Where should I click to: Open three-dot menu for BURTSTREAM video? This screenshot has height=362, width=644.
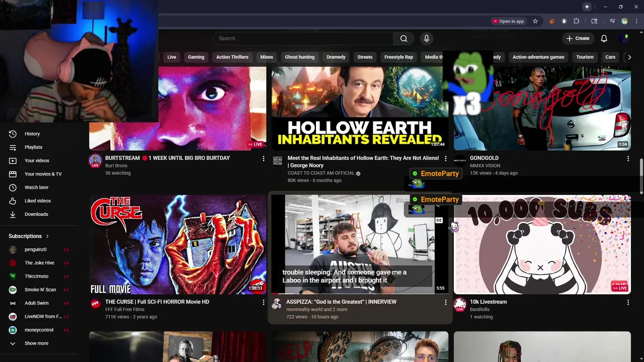[263, 159]
